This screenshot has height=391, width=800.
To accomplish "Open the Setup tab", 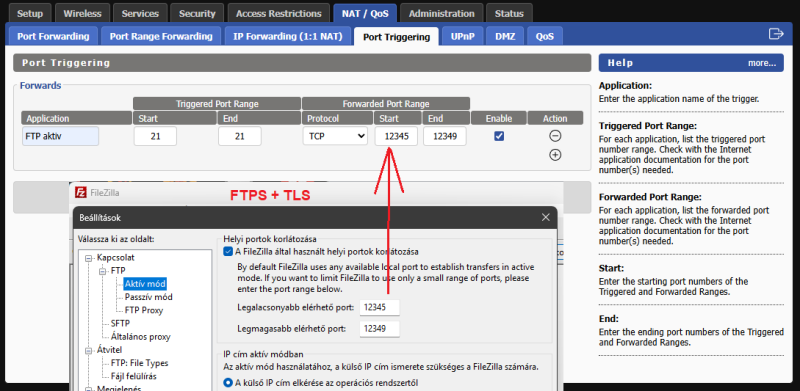I will pyautogui.click(x=30, y=14).
